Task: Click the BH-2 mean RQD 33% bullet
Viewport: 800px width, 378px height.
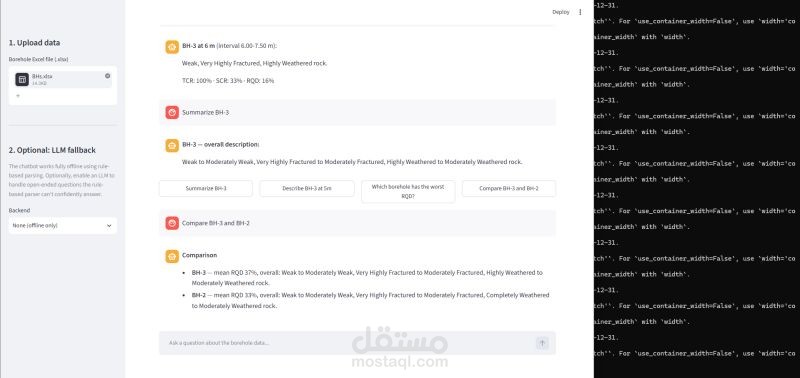Action: point(370,300)
